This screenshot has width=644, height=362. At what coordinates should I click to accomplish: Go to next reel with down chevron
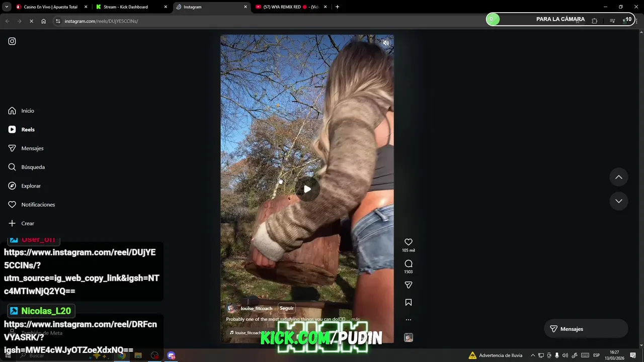pyautogui.click(x=619, y=201)
